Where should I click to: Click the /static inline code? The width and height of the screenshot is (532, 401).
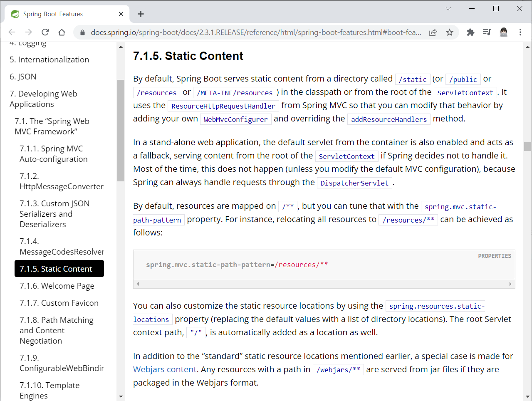coord(413,79)
